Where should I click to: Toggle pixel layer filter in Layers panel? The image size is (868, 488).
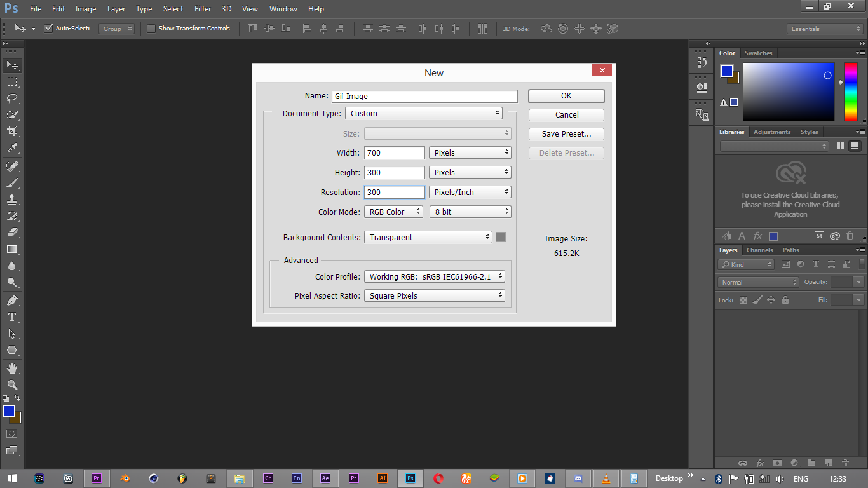pyautogui.click(x=785, y=264)
